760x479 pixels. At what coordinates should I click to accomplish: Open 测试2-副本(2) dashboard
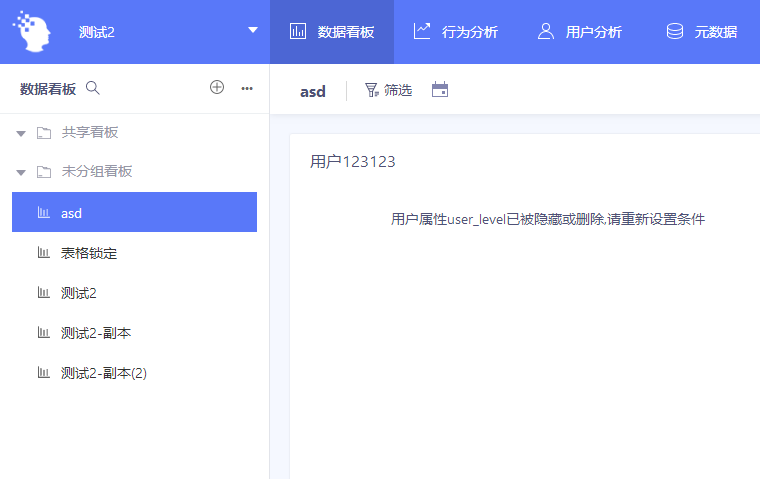pyautogui.click(x=103, y=373)
